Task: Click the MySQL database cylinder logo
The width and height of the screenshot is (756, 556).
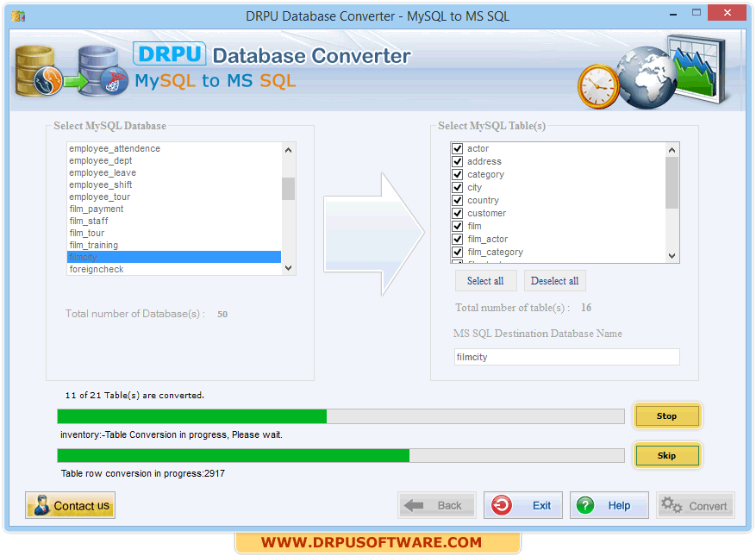Action: (38, 72)
